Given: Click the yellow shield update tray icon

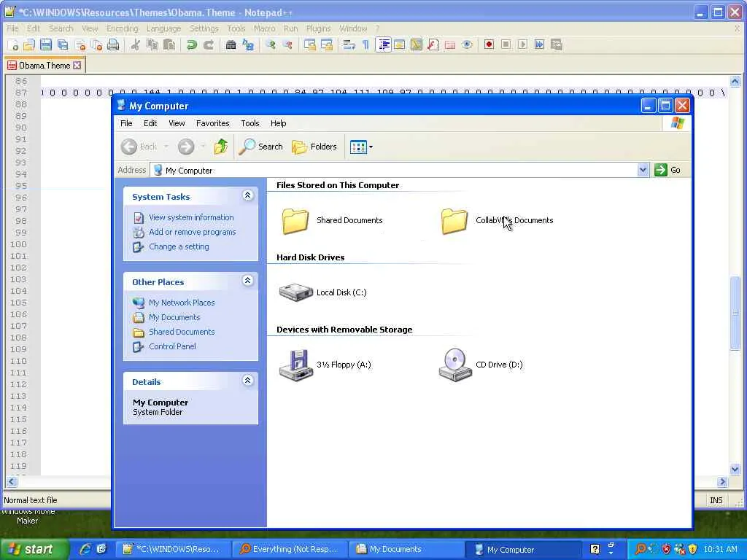Looking at the screenshot, I should (x=693, y=549).
